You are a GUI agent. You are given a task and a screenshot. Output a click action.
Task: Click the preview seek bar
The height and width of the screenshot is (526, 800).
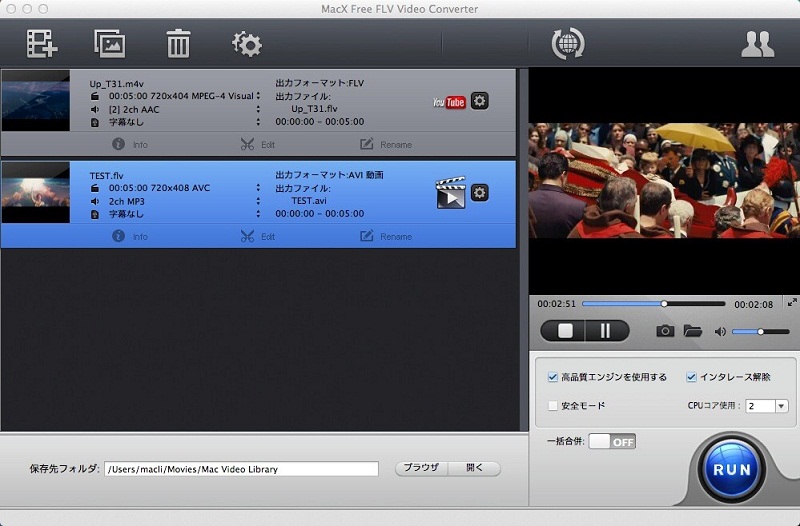click(654, 304)
